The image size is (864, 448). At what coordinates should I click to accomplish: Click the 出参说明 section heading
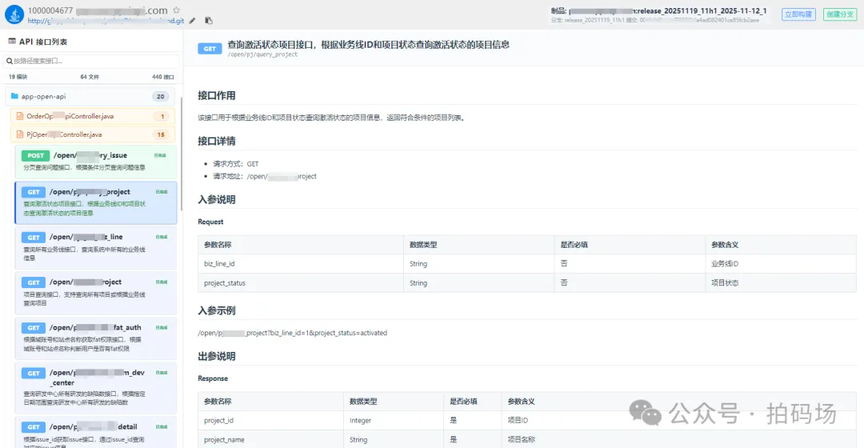coord(217,357)
